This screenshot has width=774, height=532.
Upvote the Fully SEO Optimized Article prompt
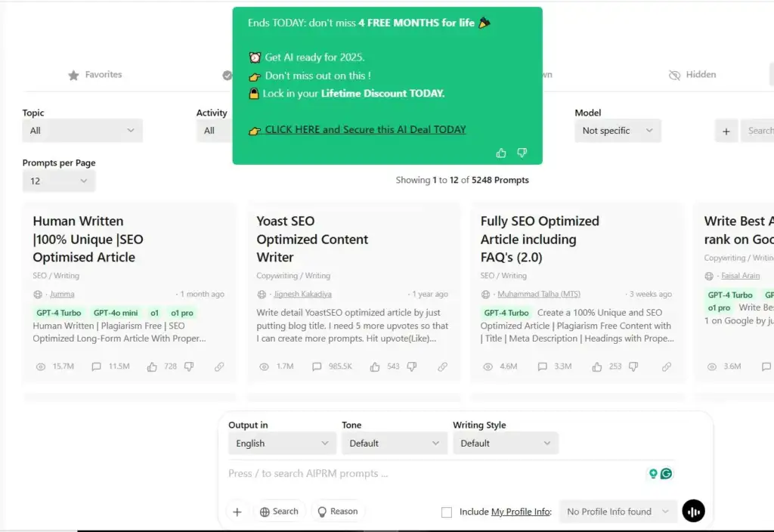(x=597, y=367)
